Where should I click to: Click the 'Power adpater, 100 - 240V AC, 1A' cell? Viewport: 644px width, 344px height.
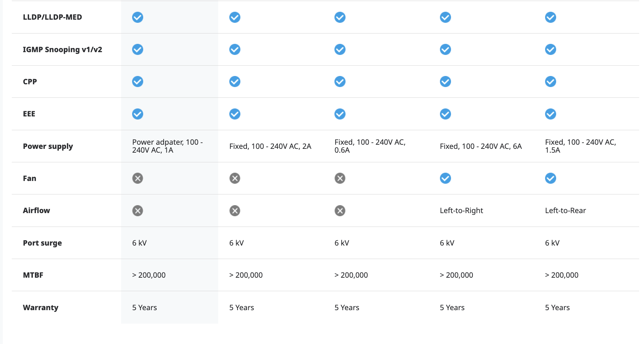167,146
